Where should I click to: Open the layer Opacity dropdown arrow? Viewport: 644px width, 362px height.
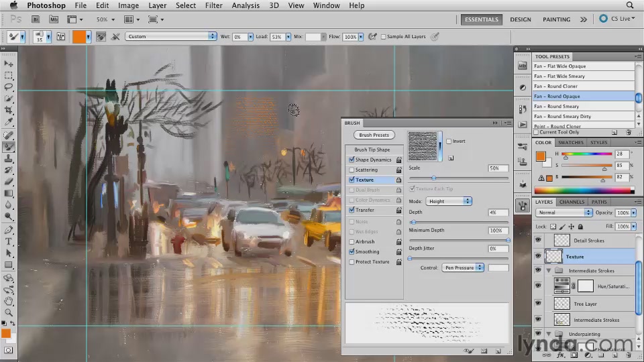[x=634, y=213]
